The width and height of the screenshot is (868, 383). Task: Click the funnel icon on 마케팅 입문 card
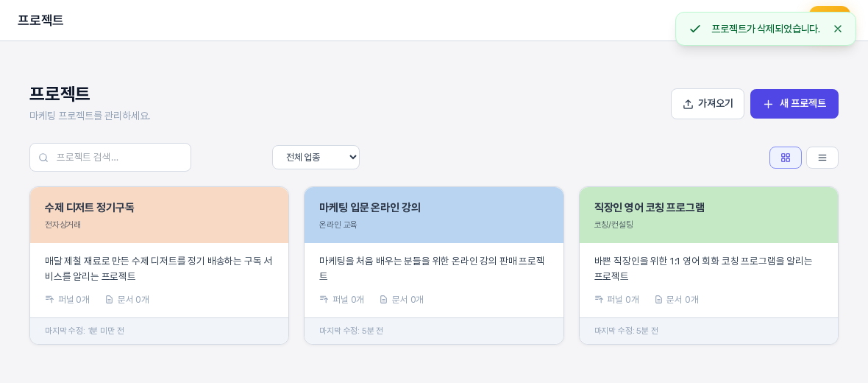324,299
